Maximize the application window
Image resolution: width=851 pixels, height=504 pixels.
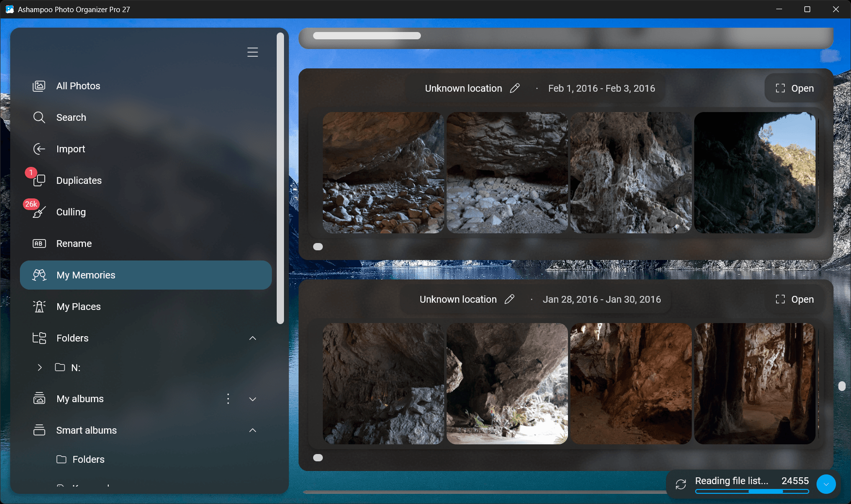pyautogui.click(x=807, y=9)
